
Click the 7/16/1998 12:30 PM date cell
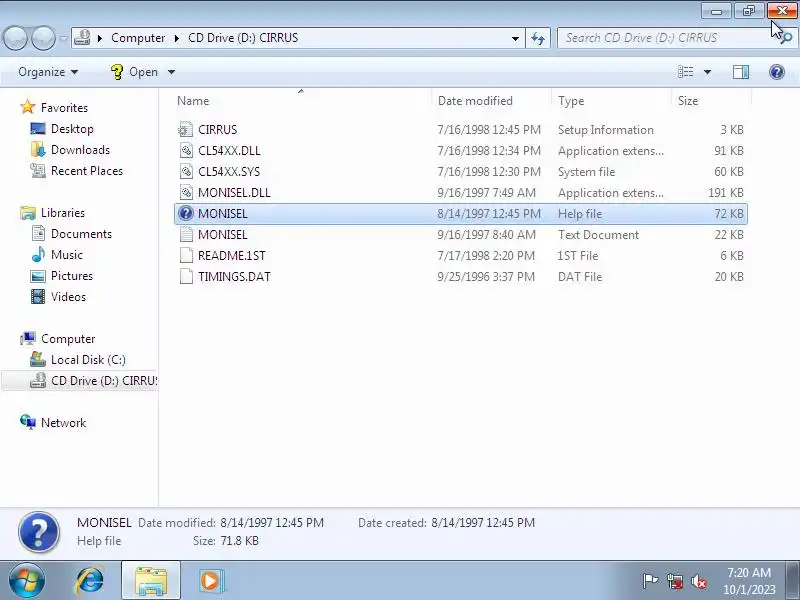pos(489,171)
